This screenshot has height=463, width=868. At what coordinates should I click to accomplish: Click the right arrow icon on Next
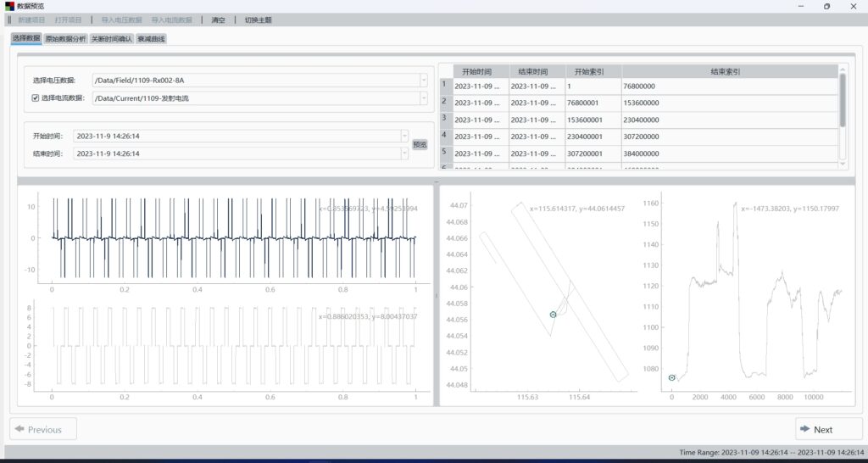click(804, 429)
